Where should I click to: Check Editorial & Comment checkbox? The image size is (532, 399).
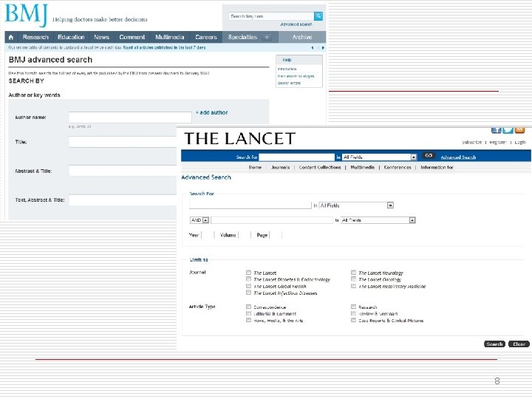249,313
